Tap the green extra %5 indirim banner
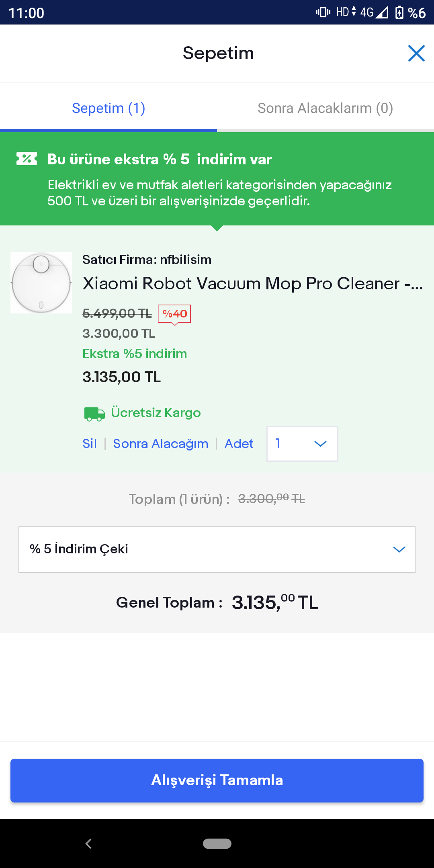This screenshot has height=868, width=434. click(217, 179)
